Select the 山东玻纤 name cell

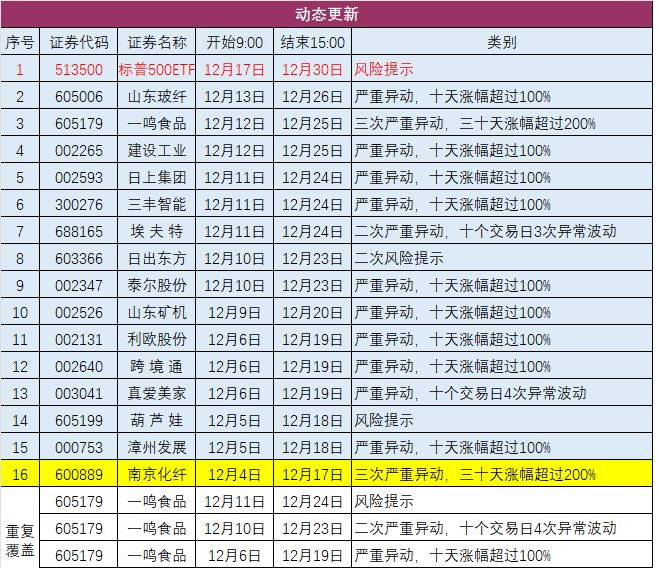157,96
